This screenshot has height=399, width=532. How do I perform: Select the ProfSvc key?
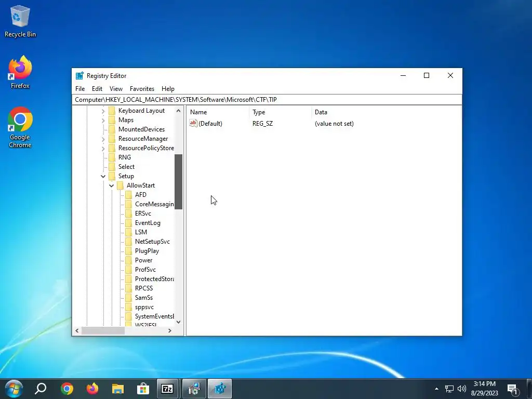click(145, 270)
